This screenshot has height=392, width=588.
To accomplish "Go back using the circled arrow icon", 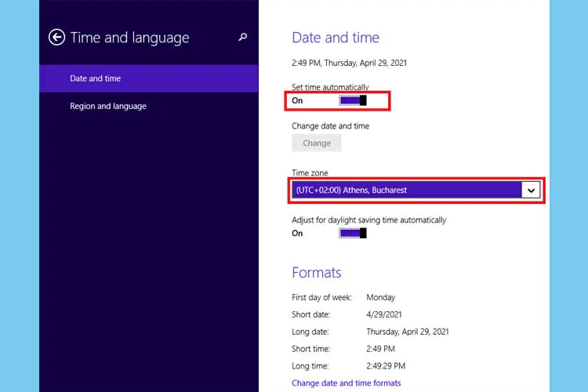I will tap(56, 37).
